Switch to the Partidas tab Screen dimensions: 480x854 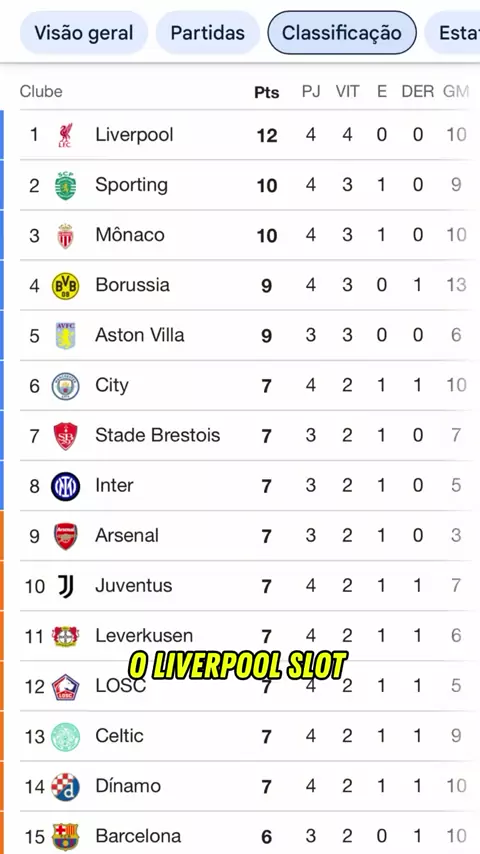(x=208, y=33)
